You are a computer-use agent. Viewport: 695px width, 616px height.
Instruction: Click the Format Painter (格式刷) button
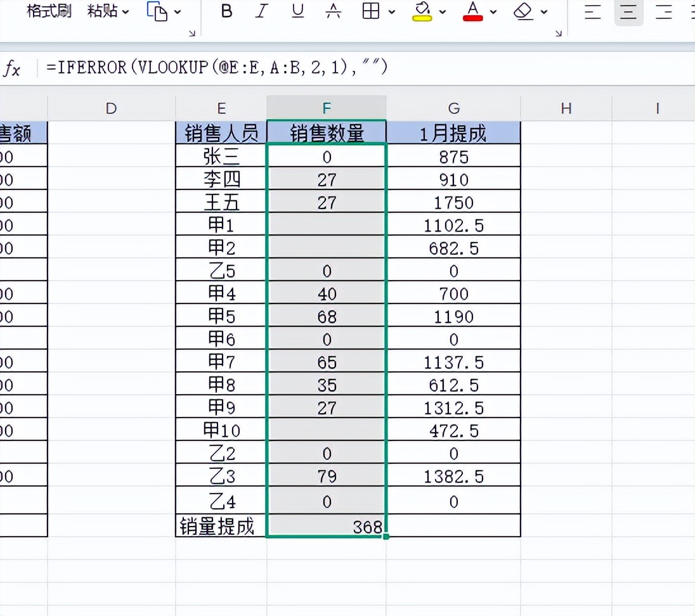point(49,11)
